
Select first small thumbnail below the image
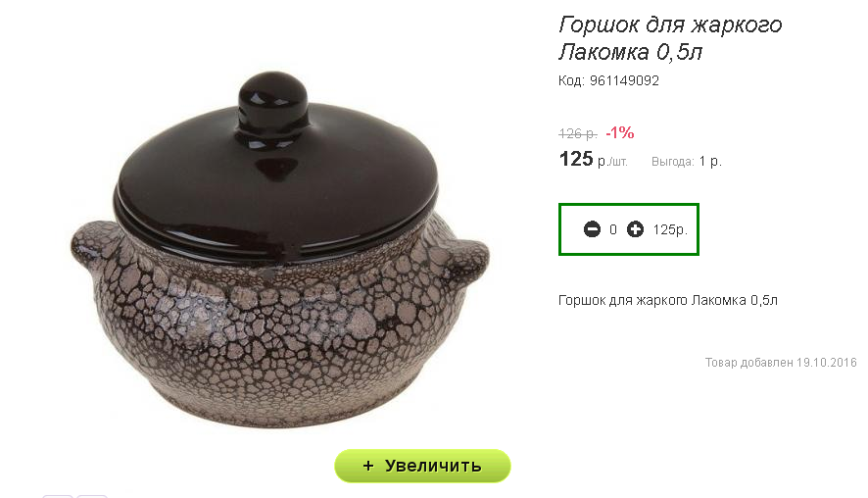tap(58, 496)
